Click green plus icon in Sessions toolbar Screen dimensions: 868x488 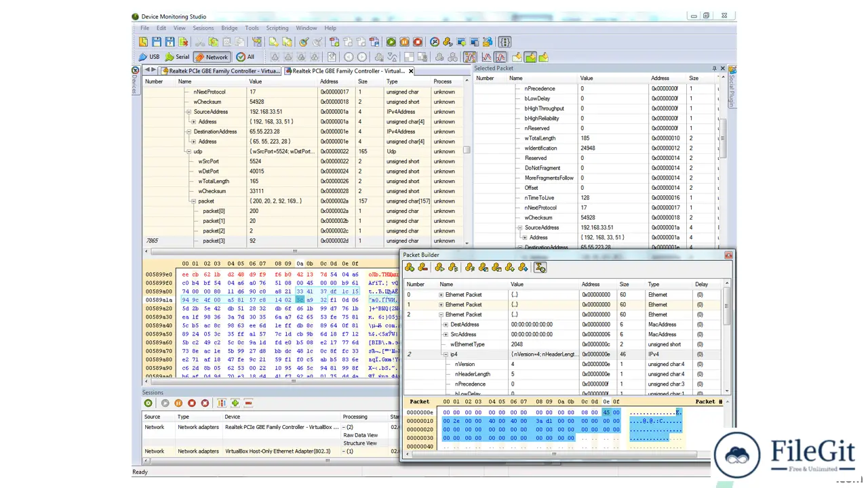click(235, 403)
